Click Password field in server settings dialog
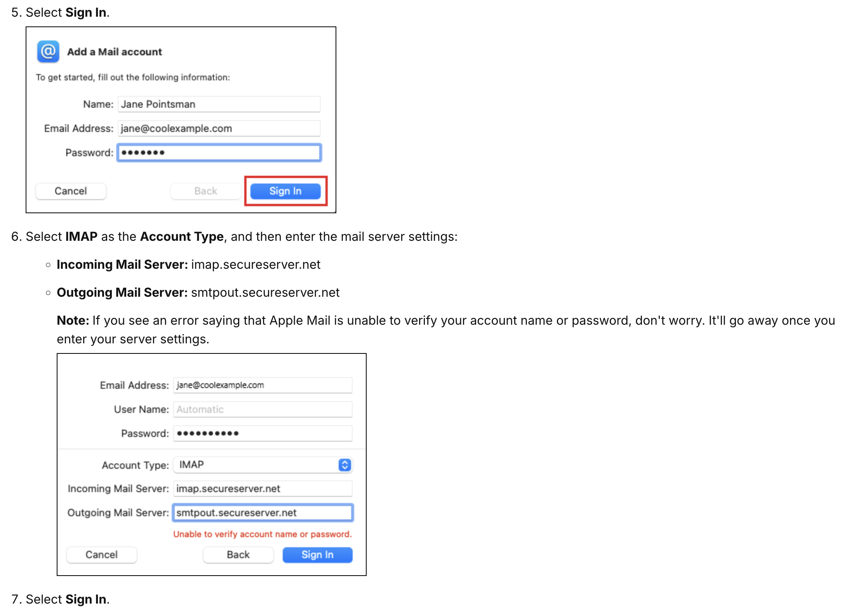Viewport: 849px width, 616px height. click(263, 433)
